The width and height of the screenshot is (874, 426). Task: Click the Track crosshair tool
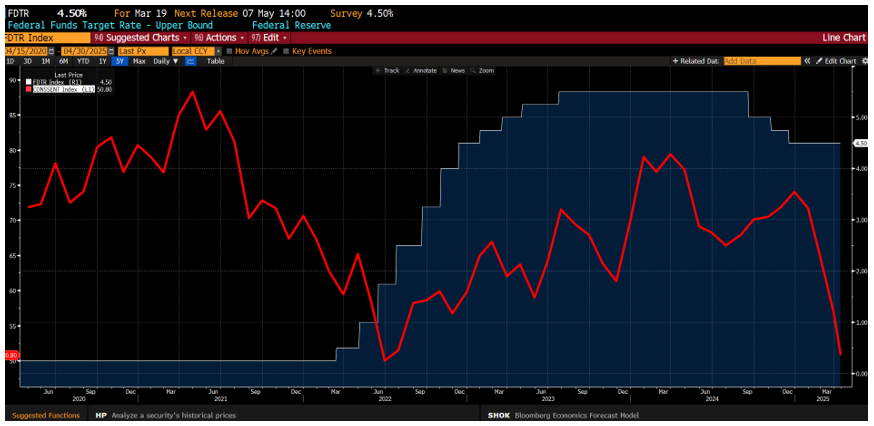(387, 71)
